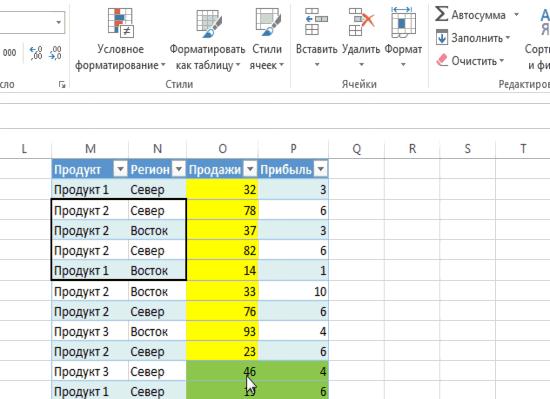Select column R header

[x=412, y=149]
